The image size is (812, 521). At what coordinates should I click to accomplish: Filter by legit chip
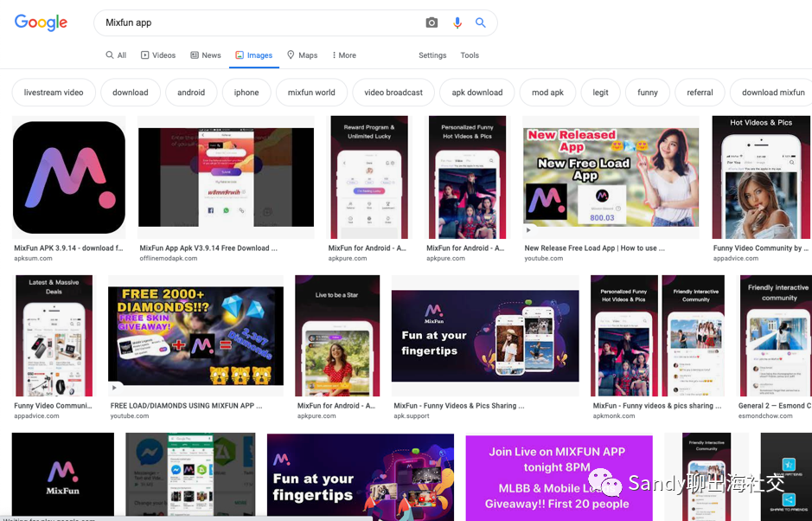click(x=601, y=93)
